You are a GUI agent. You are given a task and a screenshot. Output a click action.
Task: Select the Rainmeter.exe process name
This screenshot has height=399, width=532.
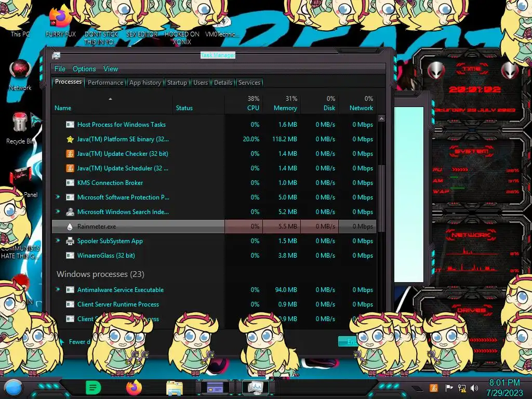97,227
